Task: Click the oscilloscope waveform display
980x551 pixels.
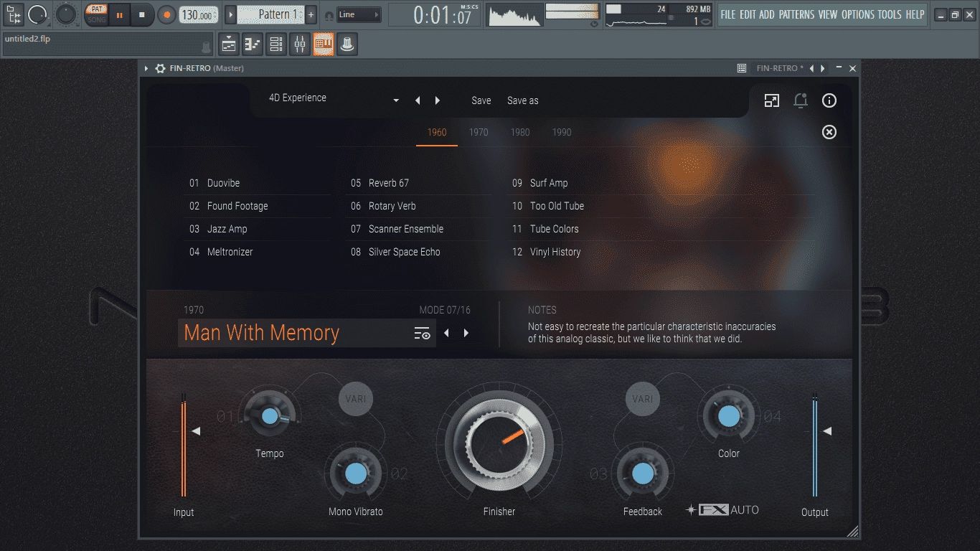Action: (x=514, y=14)
